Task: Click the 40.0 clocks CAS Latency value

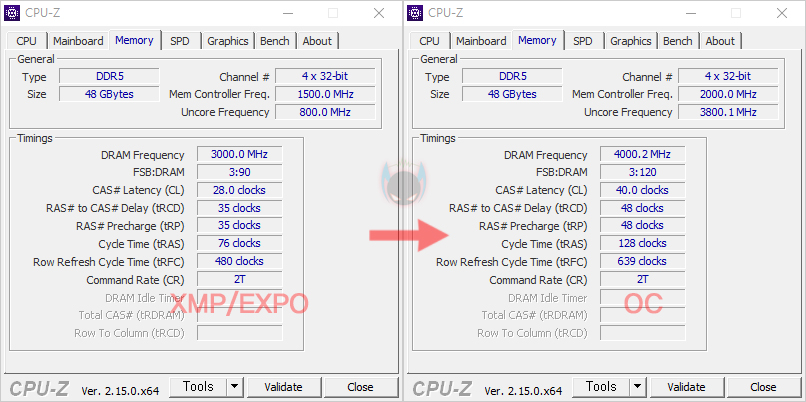Action: click(x=643, y=190)
